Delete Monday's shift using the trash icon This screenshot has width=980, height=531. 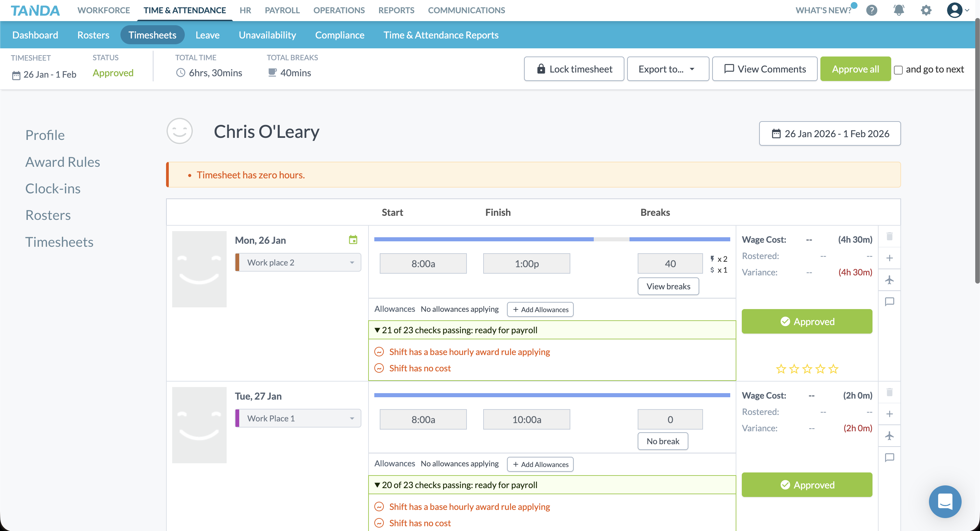coord(890,237)
